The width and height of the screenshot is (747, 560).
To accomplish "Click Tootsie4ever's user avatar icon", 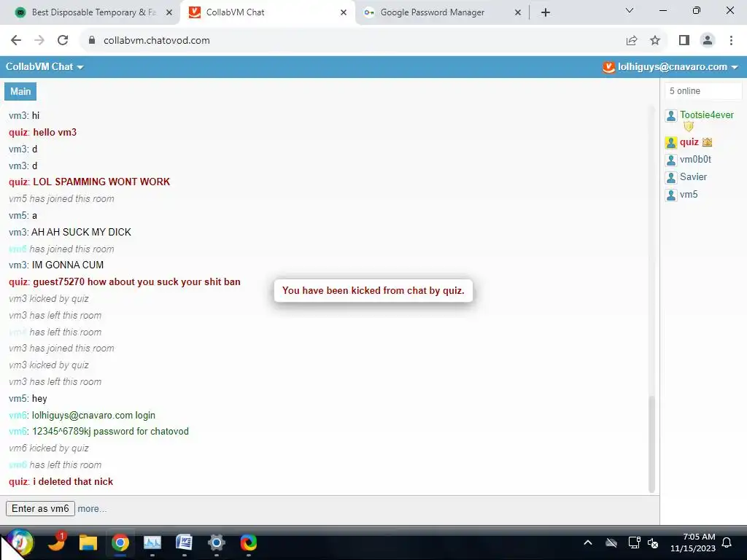I will (x=671, y=115).
